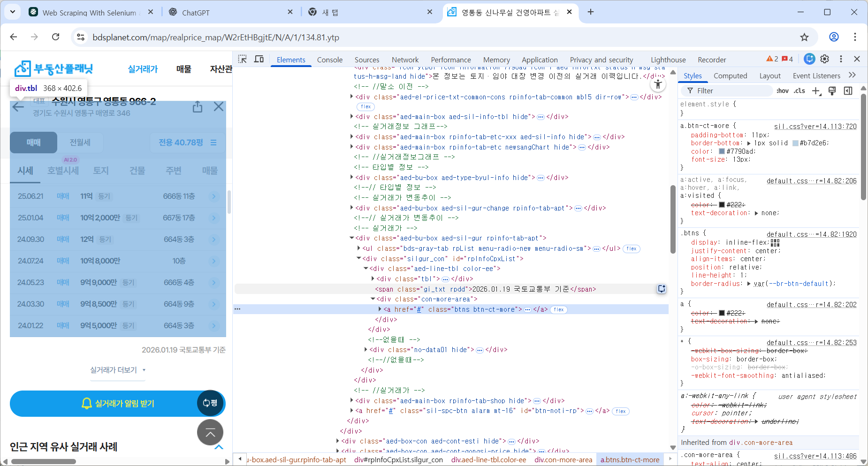Open the element rendering emulation paintbrush icon
Viewport: 868px width, 466px height.
pyautogui.click(x=832, y=91)
